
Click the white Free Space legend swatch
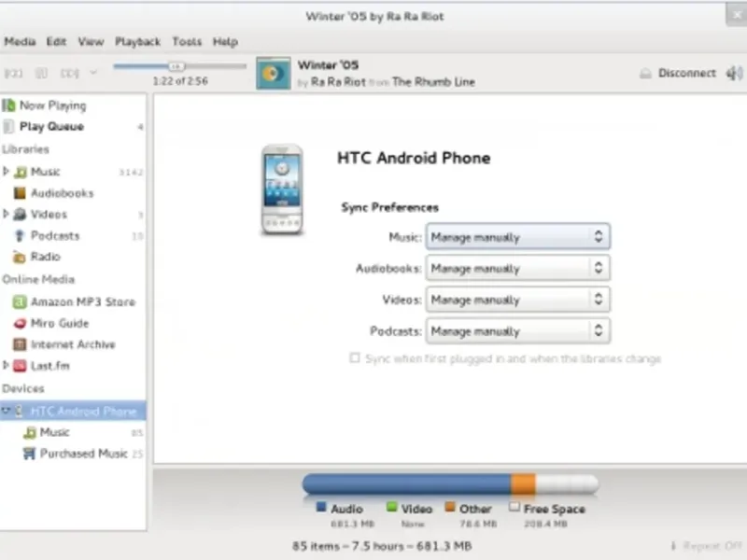pos(514,507)
